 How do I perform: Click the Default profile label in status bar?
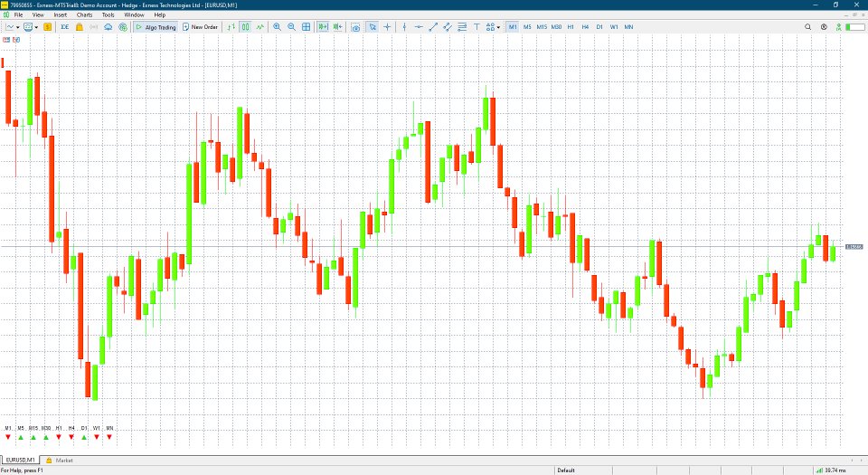tap(566, 470)
